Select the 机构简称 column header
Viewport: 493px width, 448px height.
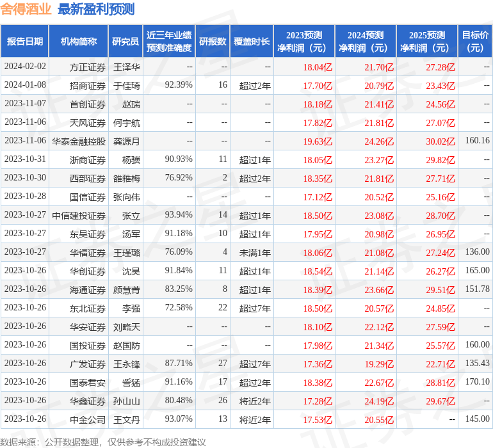[79, 41]
